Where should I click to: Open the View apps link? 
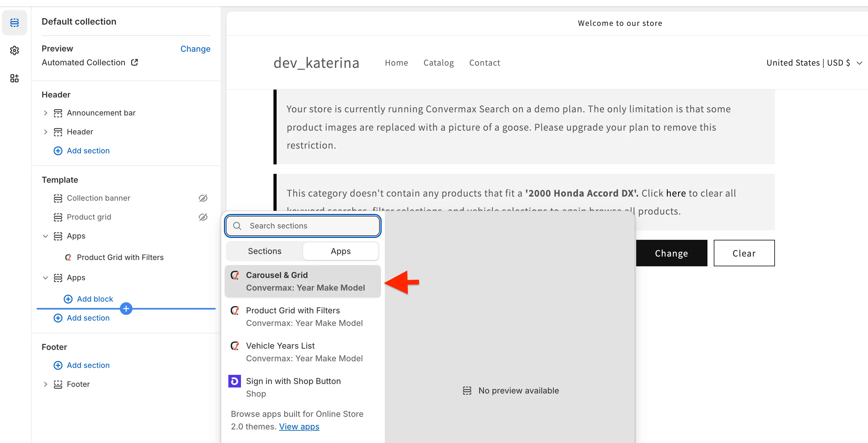299,427
